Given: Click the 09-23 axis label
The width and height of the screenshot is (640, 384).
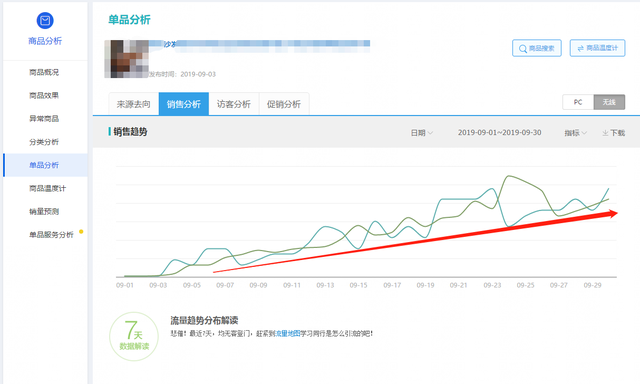Looking at the screenshot, I should coord(492,285).
